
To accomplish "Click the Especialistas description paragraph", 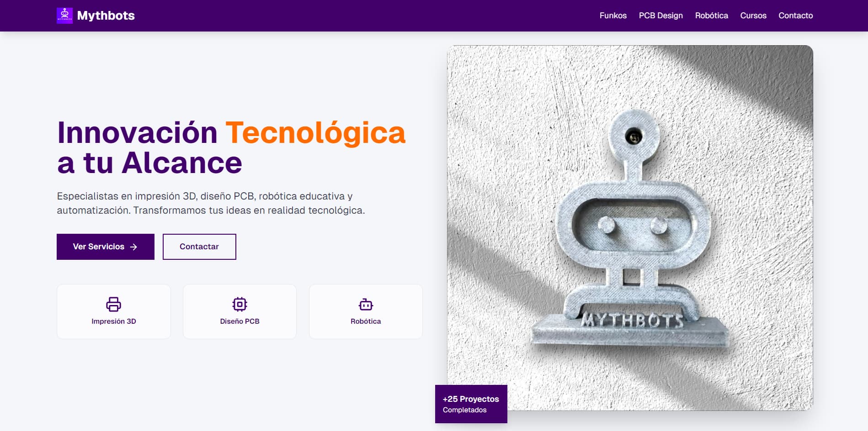I will pos(211,203).
